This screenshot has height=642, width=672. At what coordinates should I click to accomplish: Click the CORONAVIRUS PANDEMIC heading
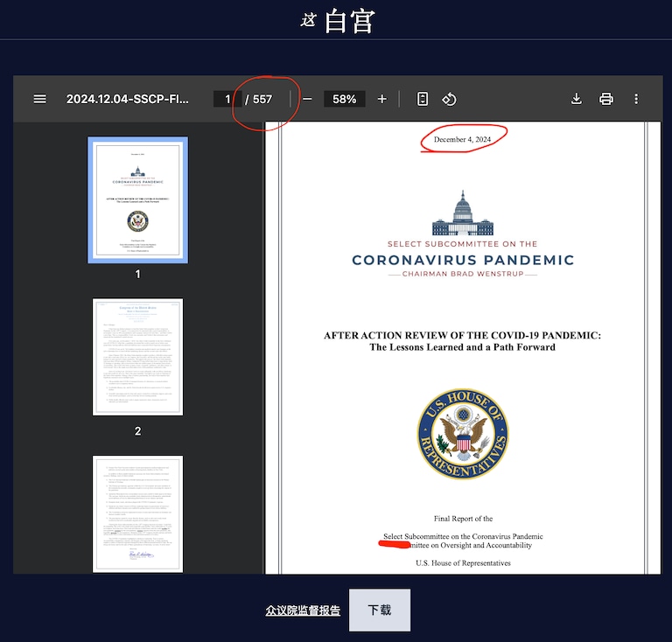(x=463, y=260)
